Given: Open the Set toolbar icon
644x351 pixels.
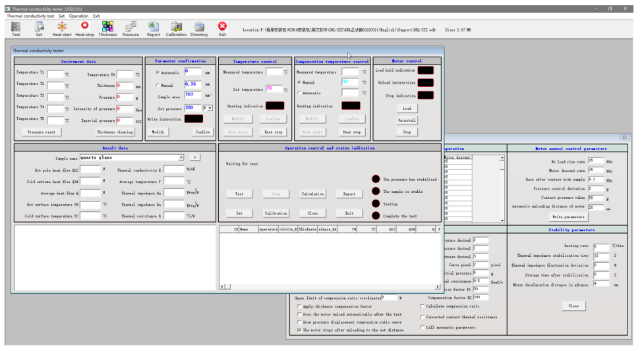Looking at the screenshot, I should 39,26.
